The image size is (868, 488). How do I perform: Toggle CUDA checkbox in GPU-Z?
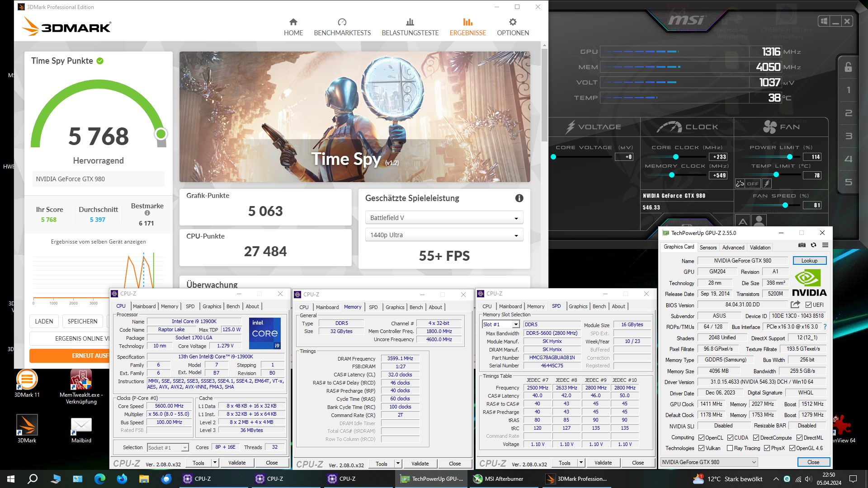click(730, 437)
